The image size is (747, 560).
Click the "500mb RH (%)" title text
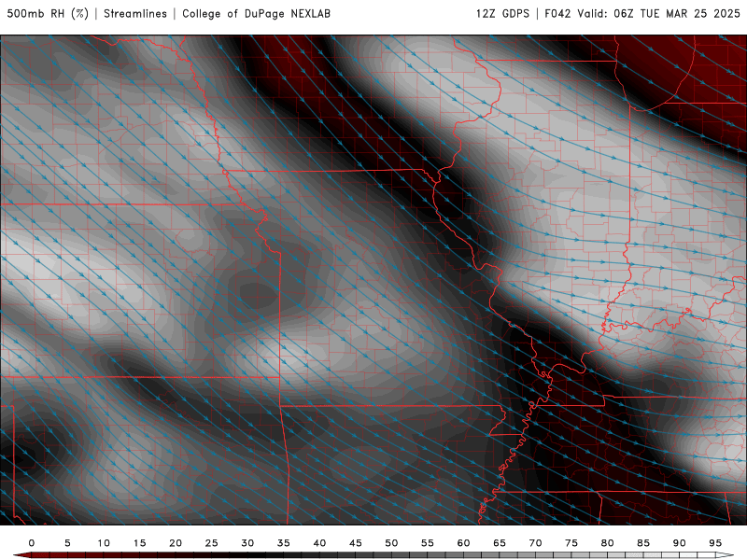point(48,13)
